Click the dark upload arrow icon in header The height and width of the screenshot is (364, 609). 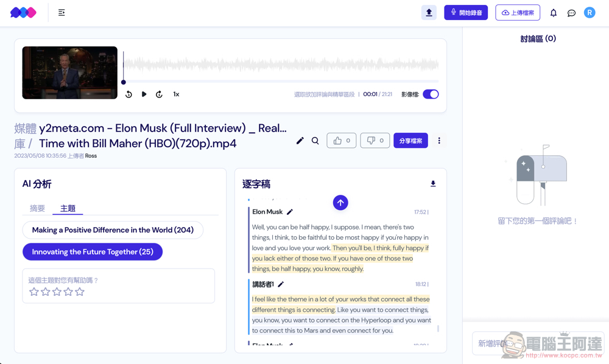click(x=429, y=12)
